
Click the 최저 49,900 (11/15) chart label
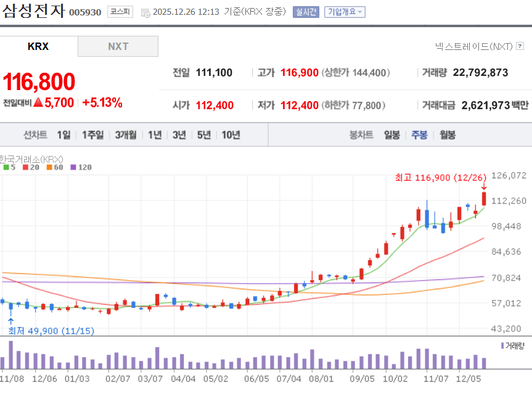coord(51,331)
